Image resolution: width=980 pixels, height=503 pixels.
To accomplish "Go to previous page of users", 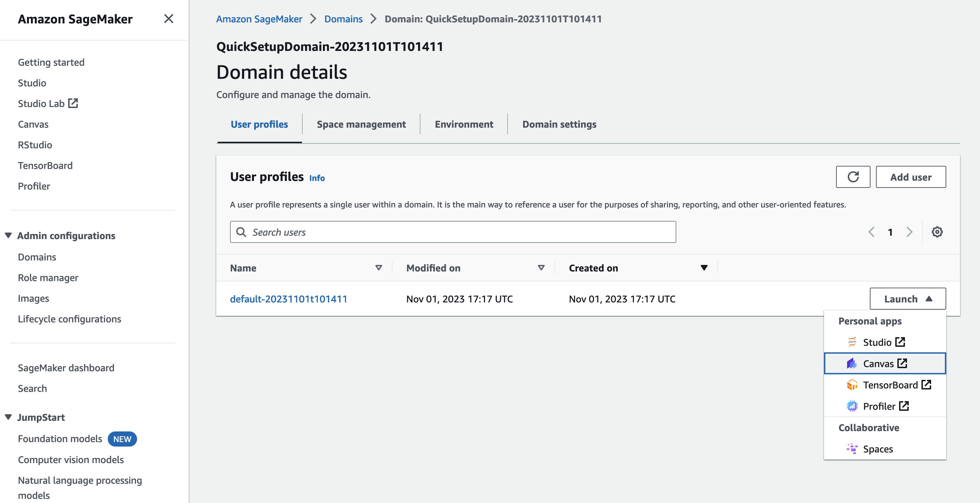I will point(871,232).
